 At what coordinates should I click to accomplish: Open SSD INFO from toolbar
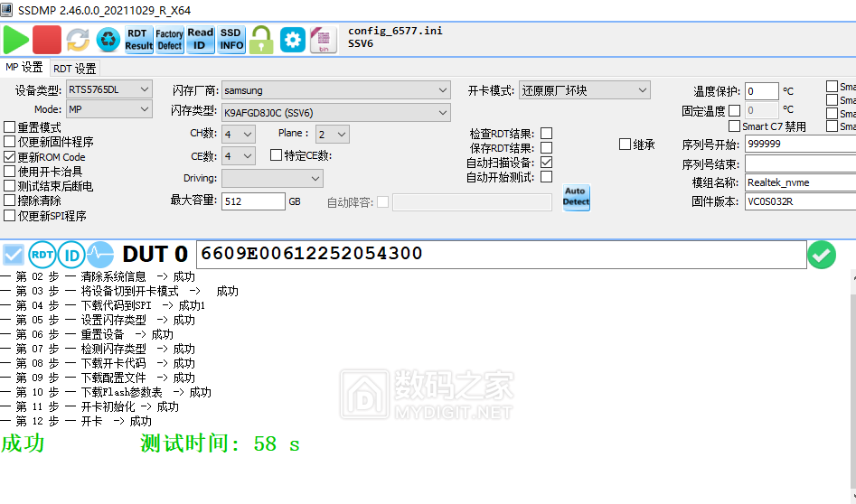click(x=231, y=39)
